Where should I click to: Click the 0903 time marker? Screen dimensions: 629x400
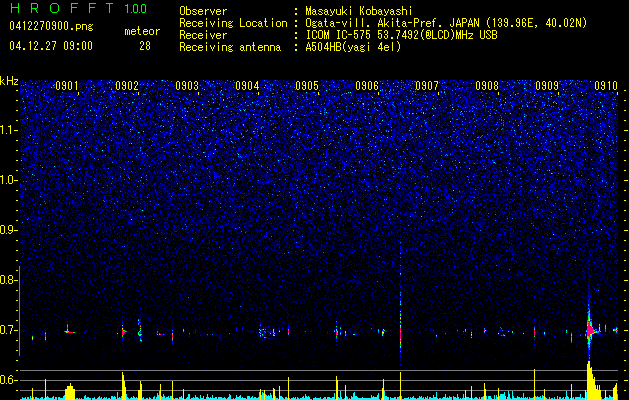point(187,86)
